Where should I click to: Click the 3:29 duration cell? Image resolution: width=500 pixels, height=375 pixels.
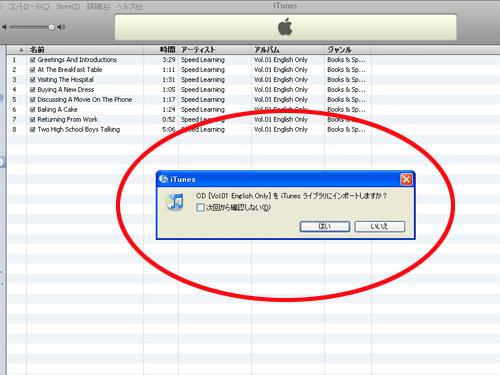click(169, 60)
